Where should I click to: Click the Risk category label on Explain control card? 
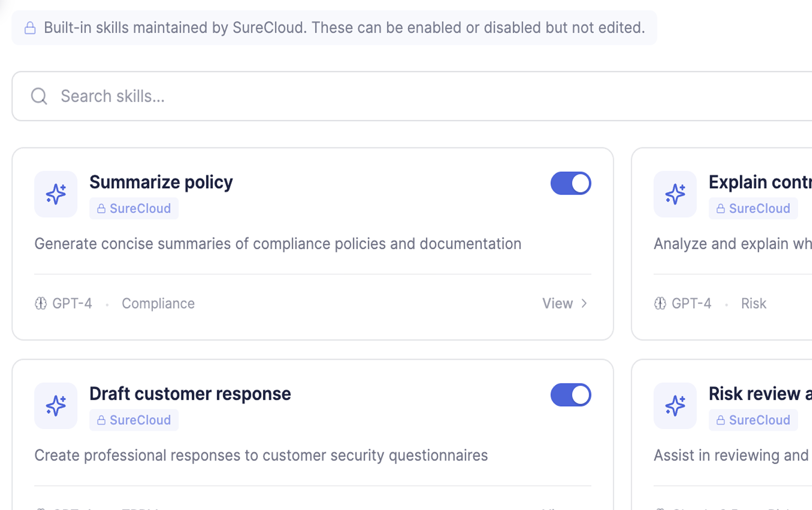(x=753, y=303)
